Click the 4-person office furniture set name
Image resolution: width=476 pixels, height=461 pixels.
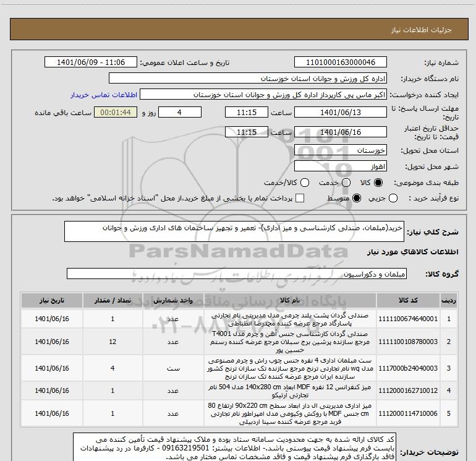pos(290,368)
